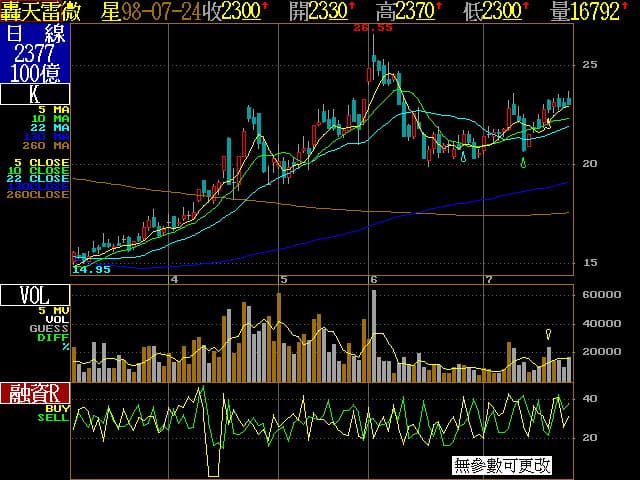The image size is (640, 480).
Task: Click the green BUY legend label
Action: pos(57,408)
